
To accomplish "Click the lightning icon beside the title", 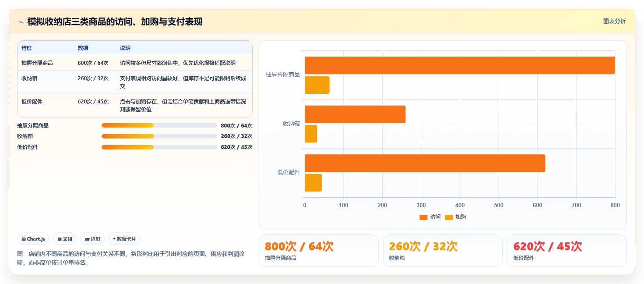I will pyautogui.click(x=21, y=22).
